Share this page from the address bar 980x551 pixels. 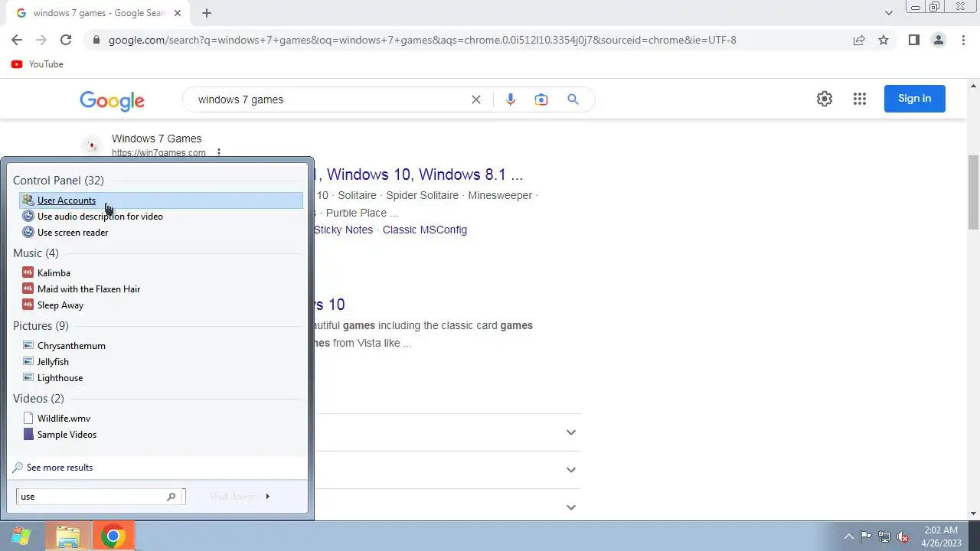pyautogui.click(x=859, y=40)
